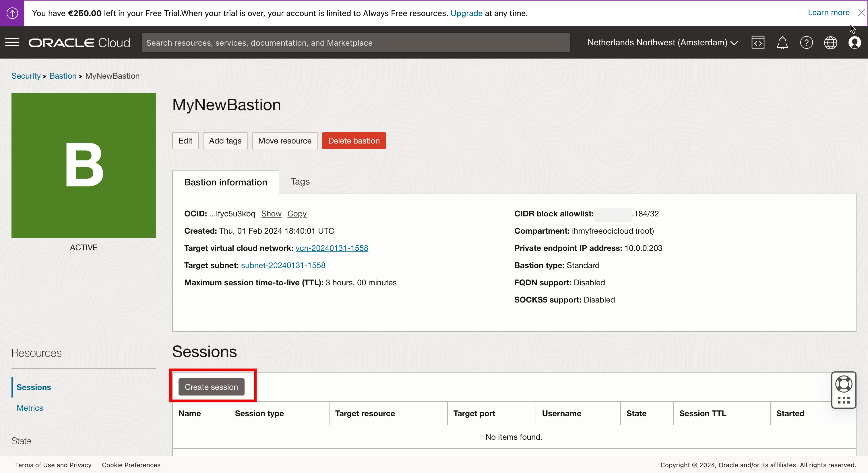The width and height of the screenshot is (868, 473).
Task: Copy the bastion OCID
Action: point(297,214)
